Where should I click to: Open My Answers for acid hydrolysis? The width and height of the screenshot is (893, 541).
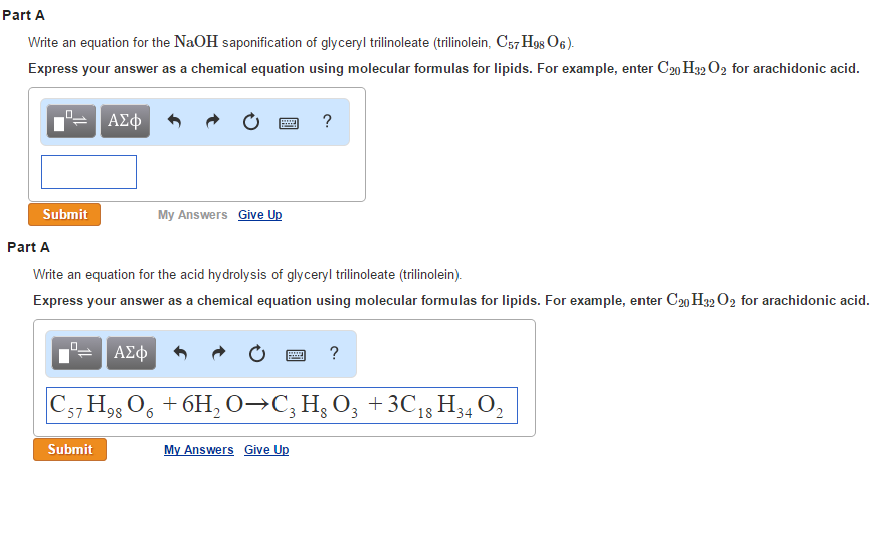click(x=198, y=450)
